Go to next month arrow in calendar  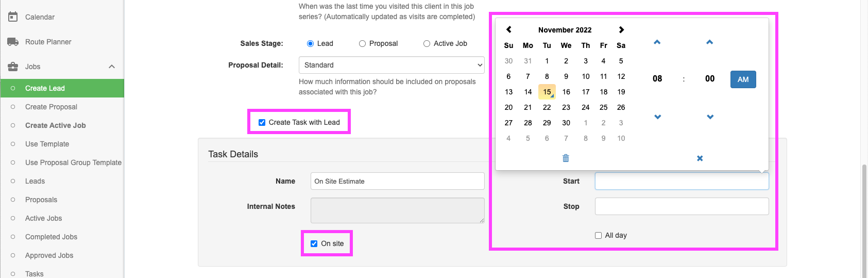(621, 29)
